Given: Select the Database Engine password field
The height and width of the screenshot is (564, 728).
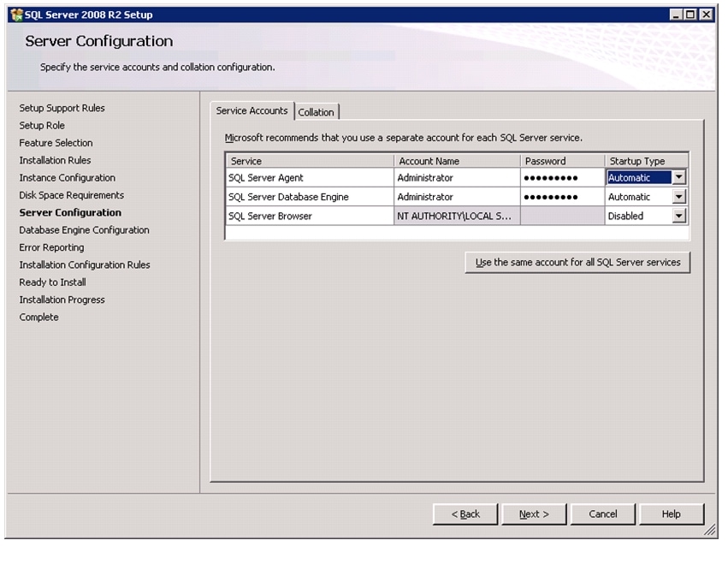Looking at the screenshot, I should click(562, 197).
